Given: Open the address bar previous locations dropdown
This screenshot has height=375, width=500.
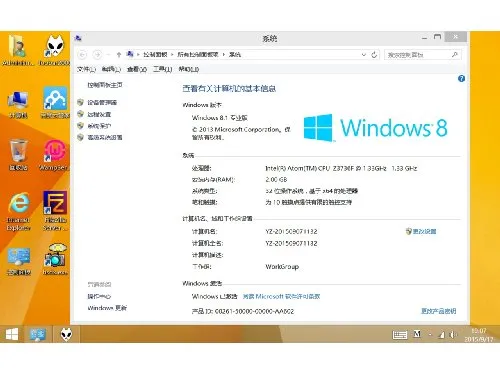Looking at the screenshot, I should 364,55.
